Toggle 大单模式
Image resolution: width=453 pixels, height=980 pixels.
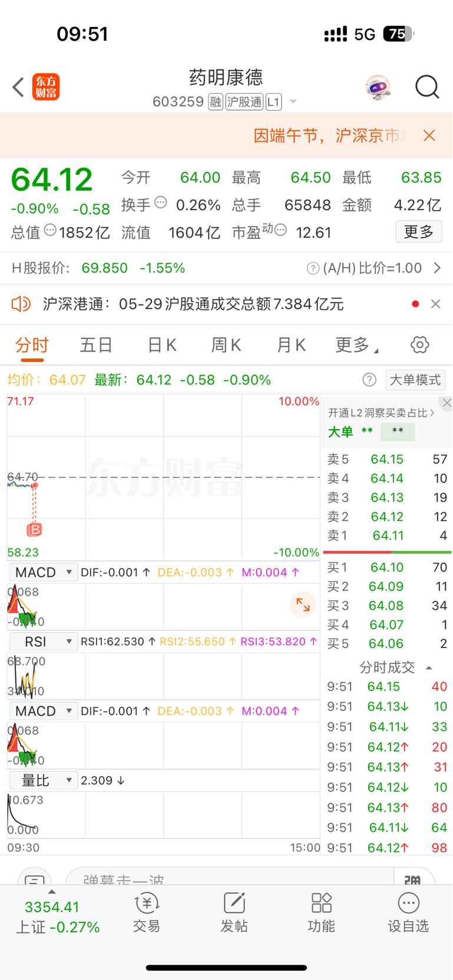(415, 380)
